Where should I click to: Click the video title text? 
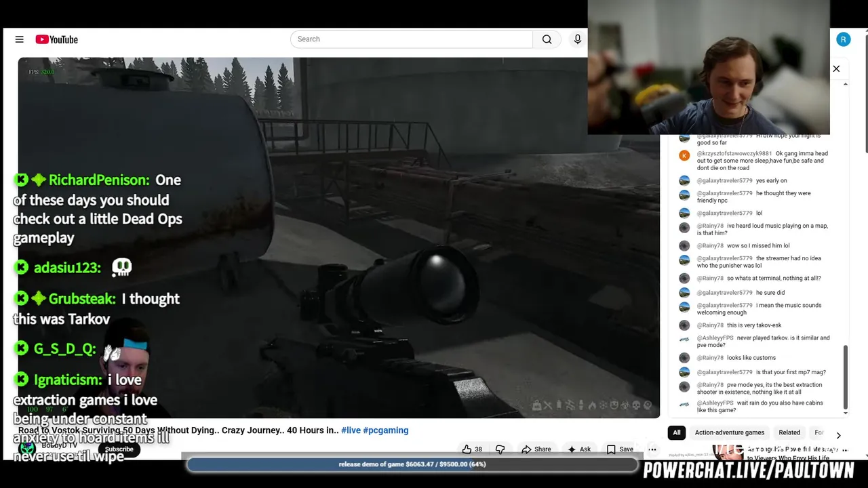point(178,430)
